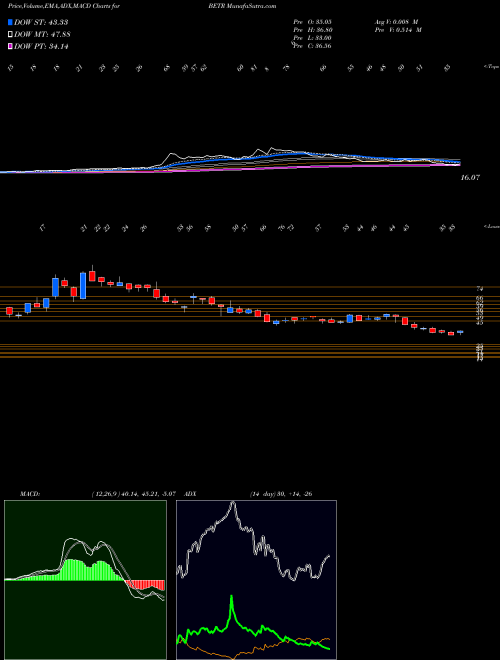500x660 pixels.
Task: Click the tallest blue candlestick near the chart peak
Action: pos(83,286)
